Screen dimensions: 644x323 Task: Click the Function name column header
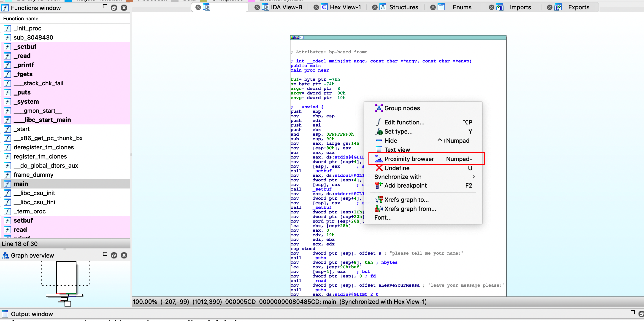[21, 19]
